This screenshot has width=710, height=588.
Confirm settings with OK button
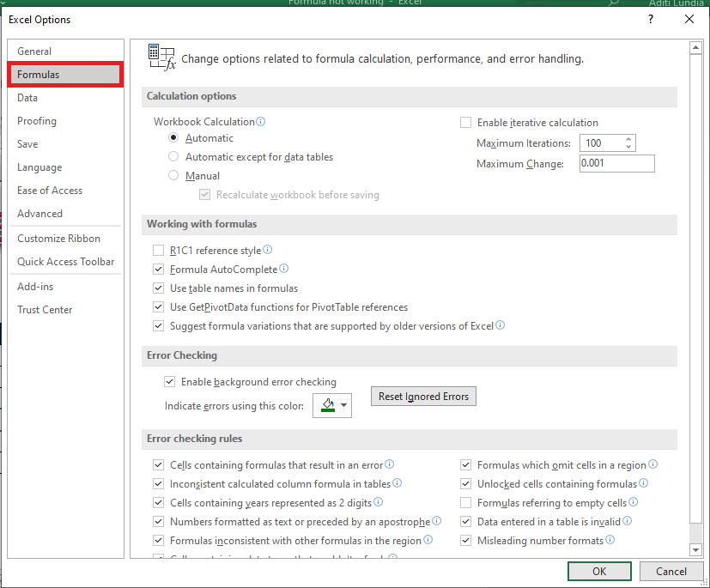(599, 571)
